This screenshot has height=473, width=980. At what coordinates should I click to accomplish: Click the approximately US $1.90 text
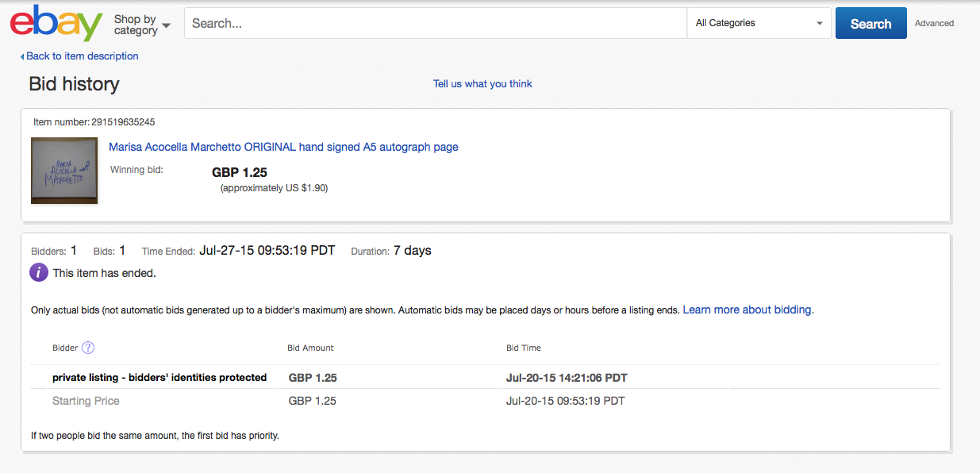click(x=274, y=188)
